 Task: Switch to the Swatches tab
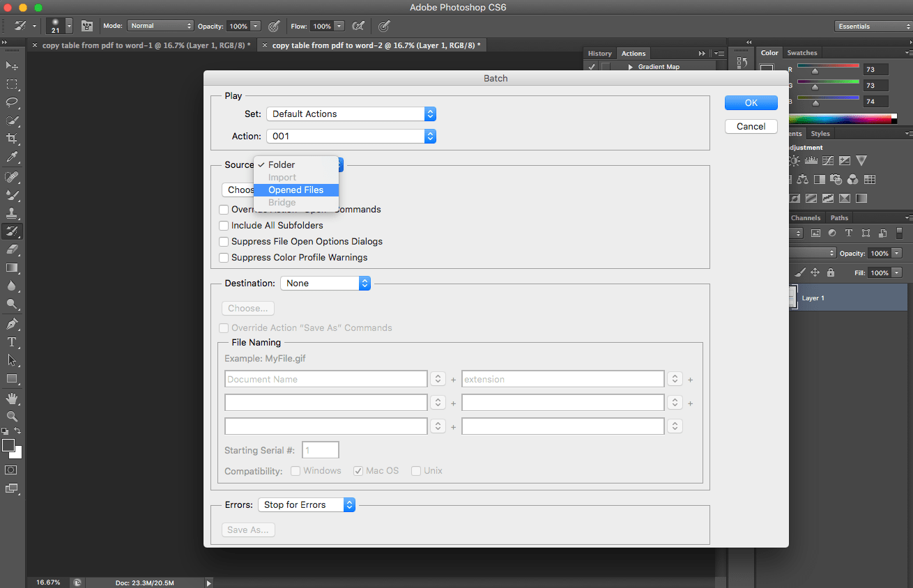click(x=802, y=53)
